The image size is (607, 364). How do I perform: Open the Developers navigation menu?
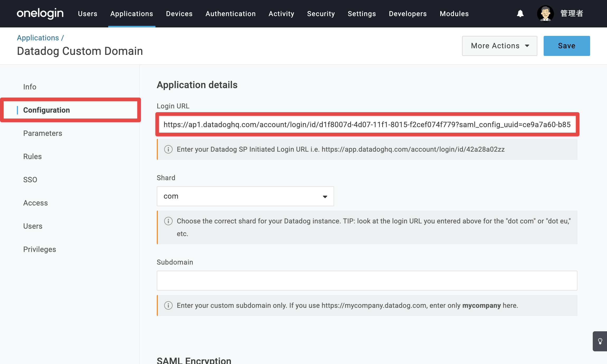coord(408,14)
